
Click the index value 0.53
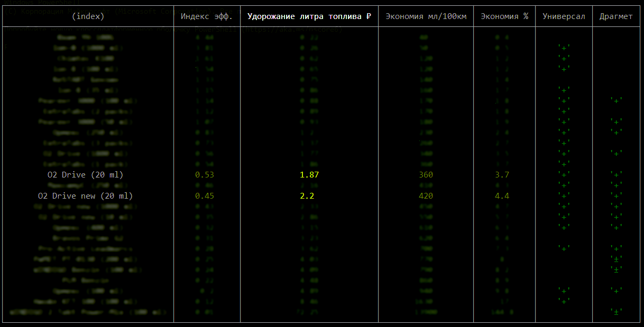[205, 175]
